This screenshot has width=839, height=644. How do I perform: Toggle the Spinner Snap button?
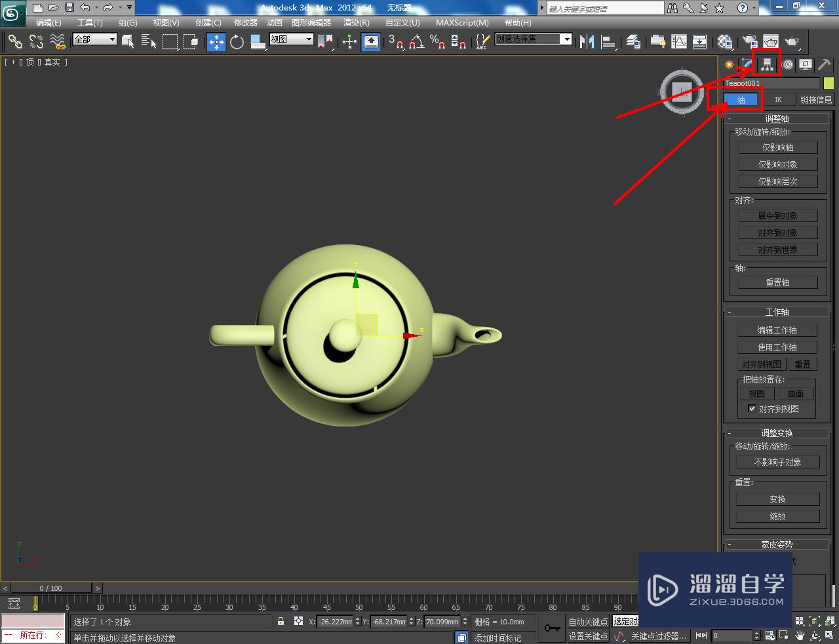tap(458, 42)
